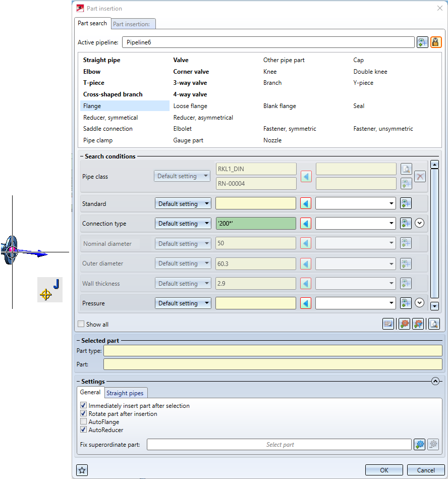Screen dimensions: 448x479
Task: Click the orange lock icon beside Active pipeline
Action: pyautogui.click(x=436, y=42)
